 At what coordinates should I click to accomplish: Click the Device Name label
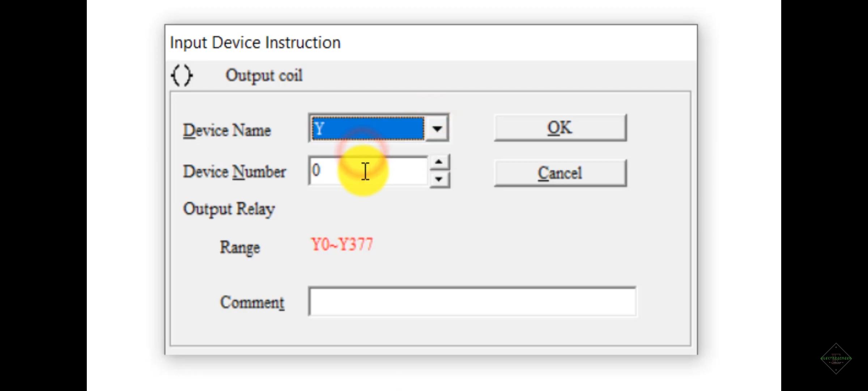(227, 130)
